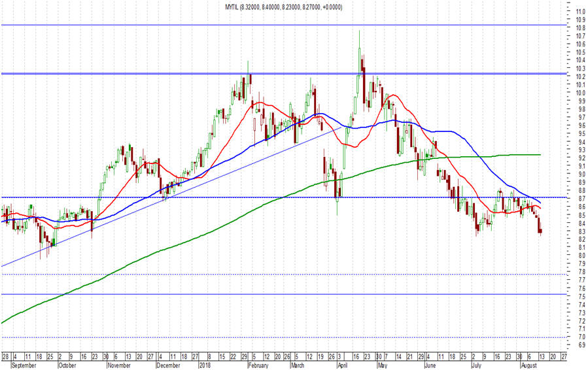Viewport: 588px width, 370px height.
Task: Select the 9.9 price axis value
Action: coord(582,101)
